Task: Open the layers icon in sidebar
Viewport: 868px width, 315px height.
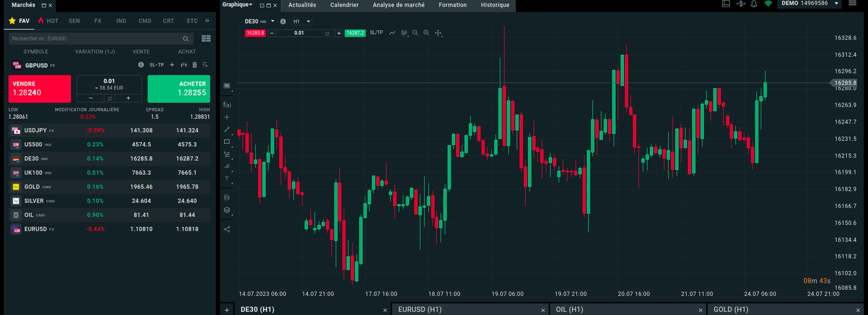Action: (x=227, y=210)
